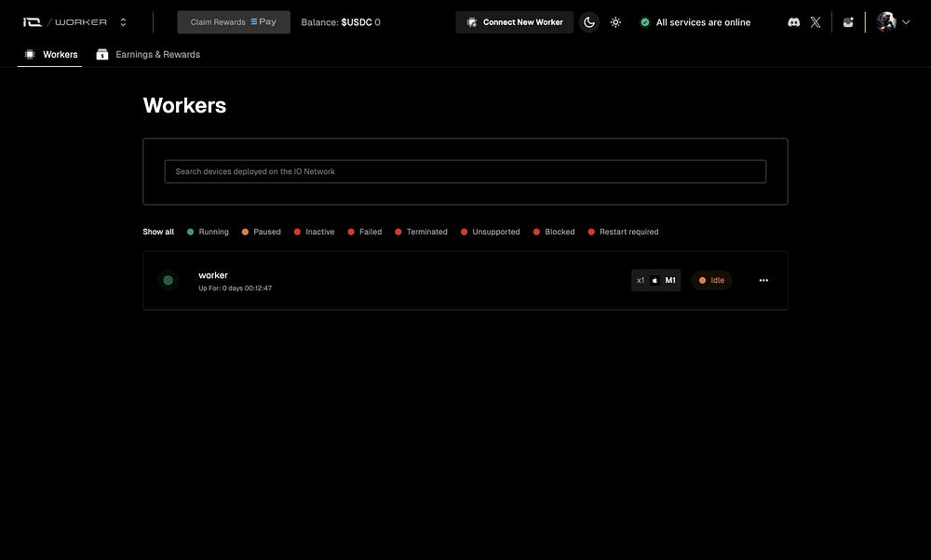Screen dimensions: 931x560
Task: Click Connect New Worker button
Action: pos(514,22)
